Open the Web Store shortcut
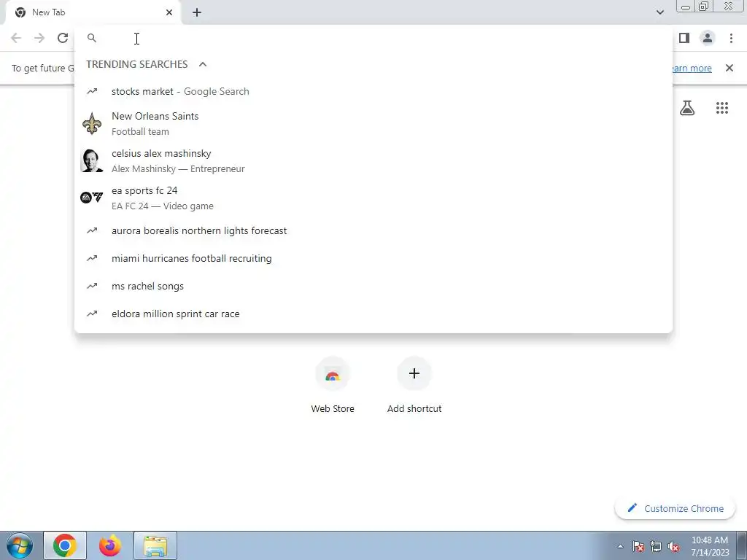The width and height of the screenshot is (747, 560). pyautogui.click(x=333, y=386)
